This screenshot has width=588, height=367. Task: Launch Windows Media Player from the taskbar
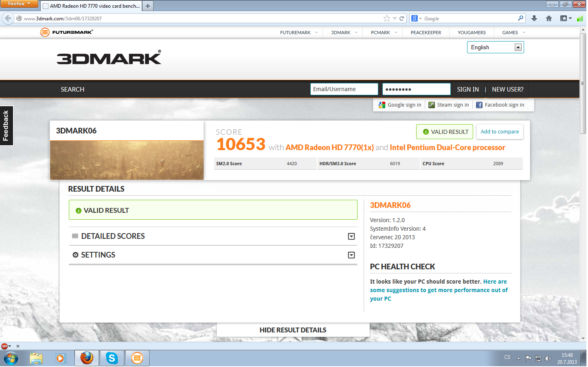tap(61, 358)
